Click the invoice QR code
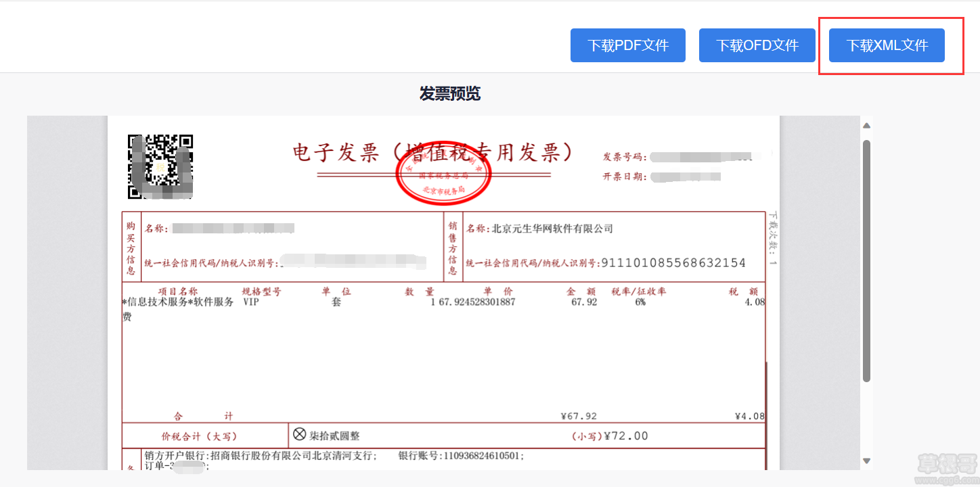The height and width of the screenshot is (487, 980). tap(160, 166)
